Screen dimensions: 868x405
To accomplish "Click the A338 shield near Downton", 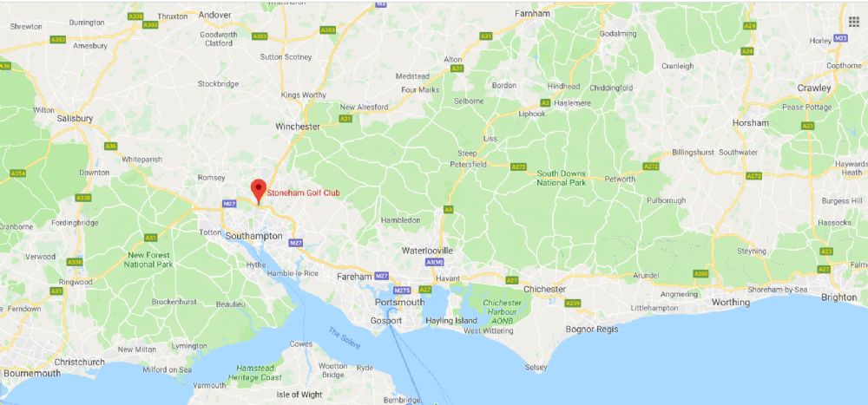I will 83,198.
